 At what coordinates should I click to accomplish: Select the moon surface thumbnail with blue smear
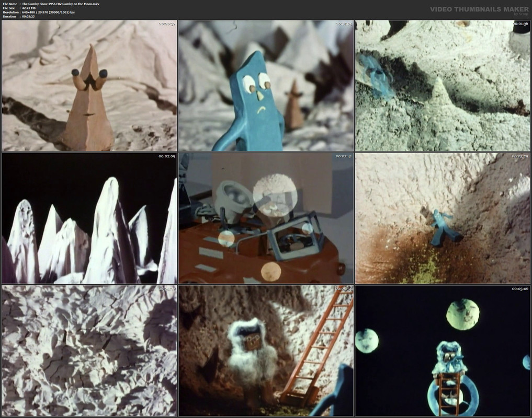point(443,86)
